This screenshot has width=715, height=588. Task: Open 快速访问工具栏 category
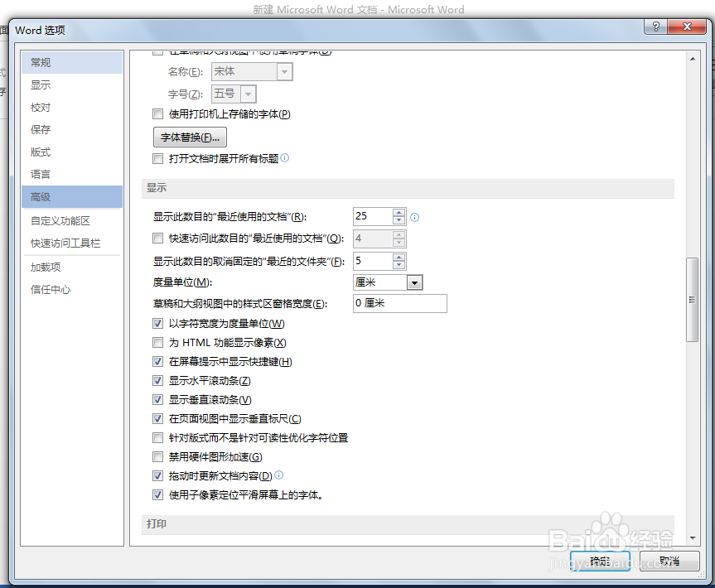click(72, 243)
